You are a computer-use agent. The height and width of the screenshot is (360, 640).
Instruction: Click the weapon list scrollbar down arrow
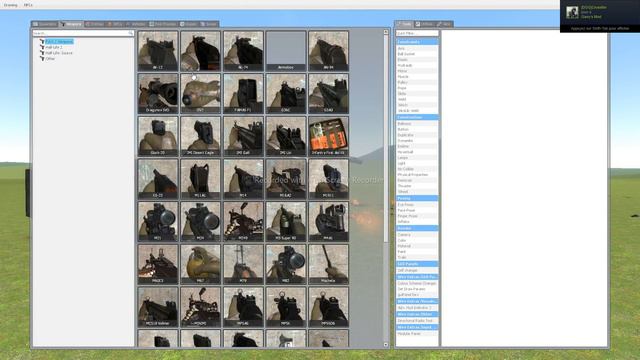coord(386,345)
